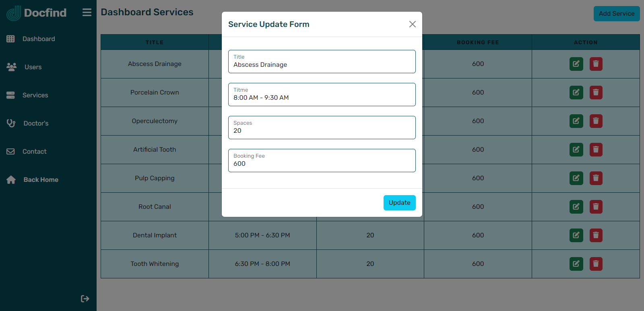Select the Pulp Capping title cell

155,178
